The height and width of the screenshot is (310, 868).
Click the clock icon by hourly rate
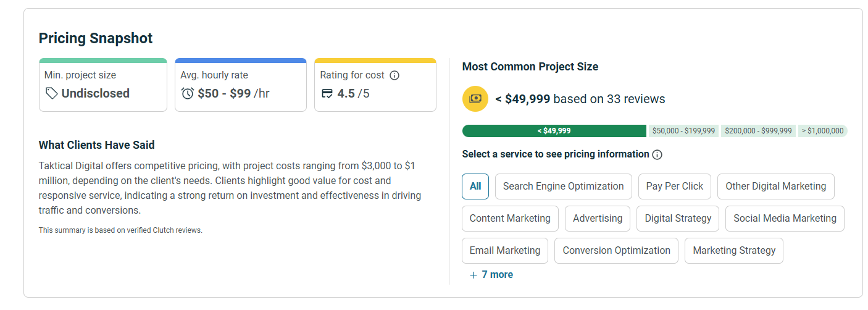[188, 93]
